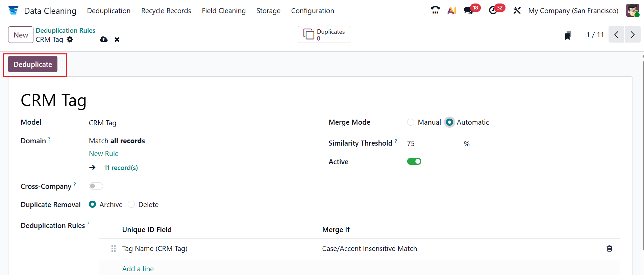Click the Deduplicate button
The image size is (644, 275).
(33, 65)
